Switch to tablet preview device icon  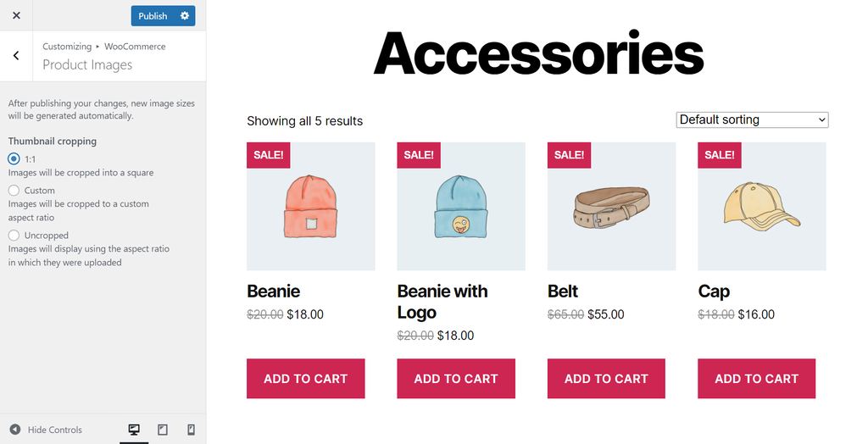163,430
